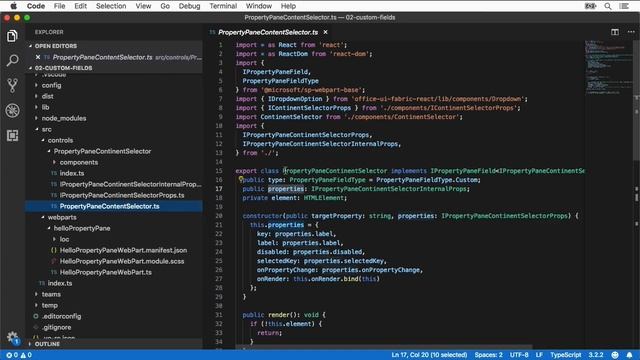Open HelloPropertyPaneWebPart.manifest.json
This screenshot has height=360, width=640.
(x=123, y=251)
